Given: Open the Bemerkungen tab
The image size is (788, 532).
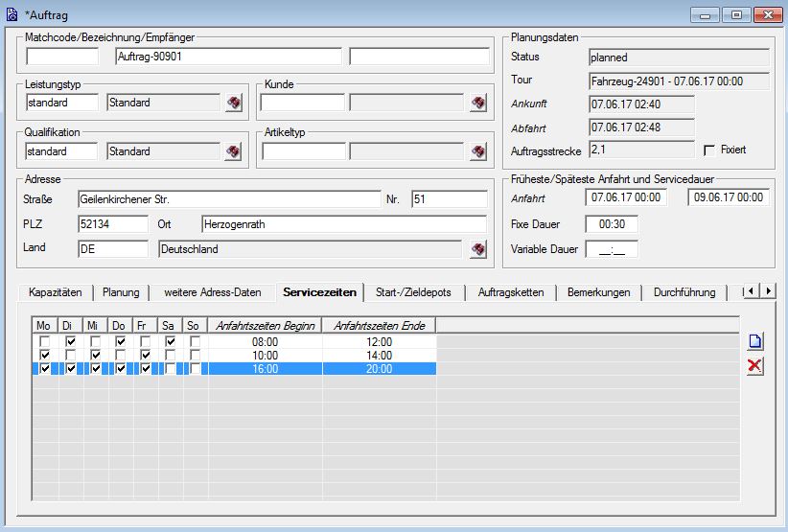Looking at the screenshot, I should pyautogui.click(x=598, y=292).
